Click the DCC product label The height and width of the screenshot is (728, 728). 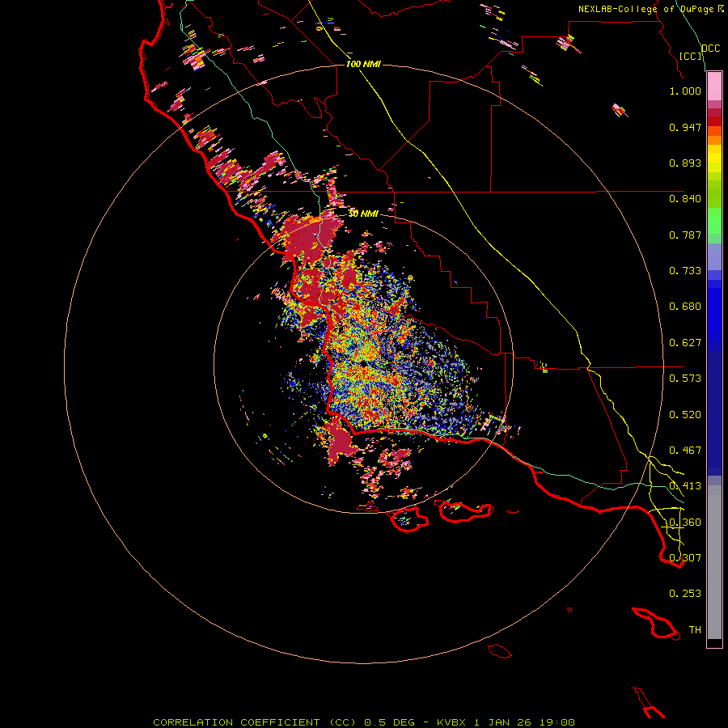tap(711, 49)
